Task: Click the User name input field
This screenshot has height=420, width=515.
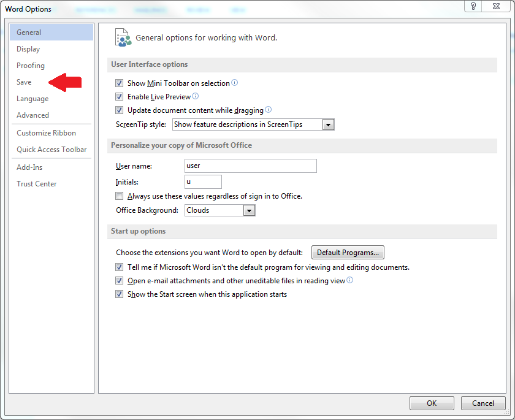Action: click(251, 166)
